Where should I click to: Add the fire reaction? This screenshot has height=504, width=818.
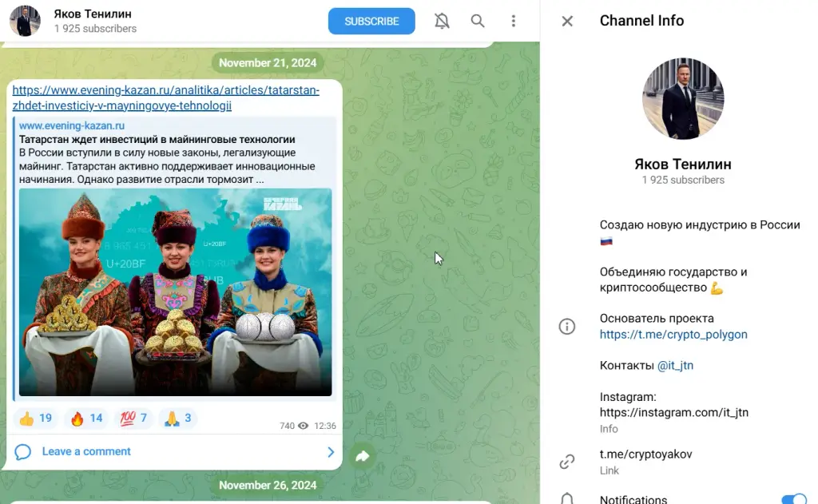click(x=86, y=418)
